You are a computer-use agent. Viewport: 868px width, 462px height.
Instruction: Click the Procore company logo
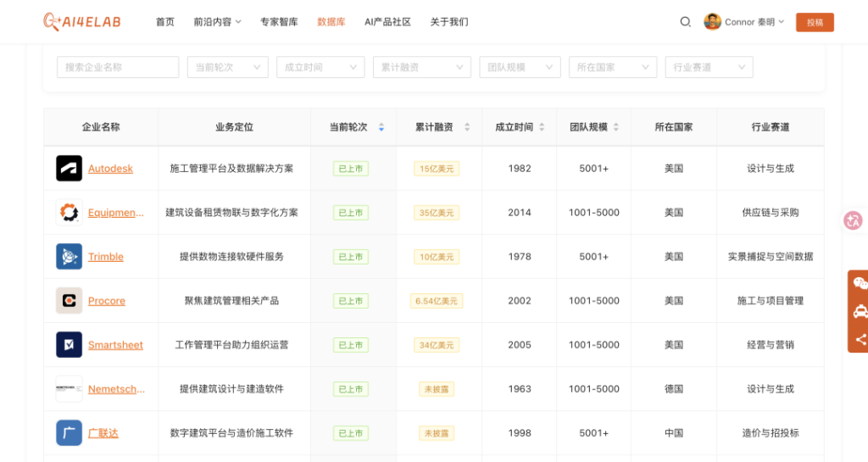click(x=70, y=300)
